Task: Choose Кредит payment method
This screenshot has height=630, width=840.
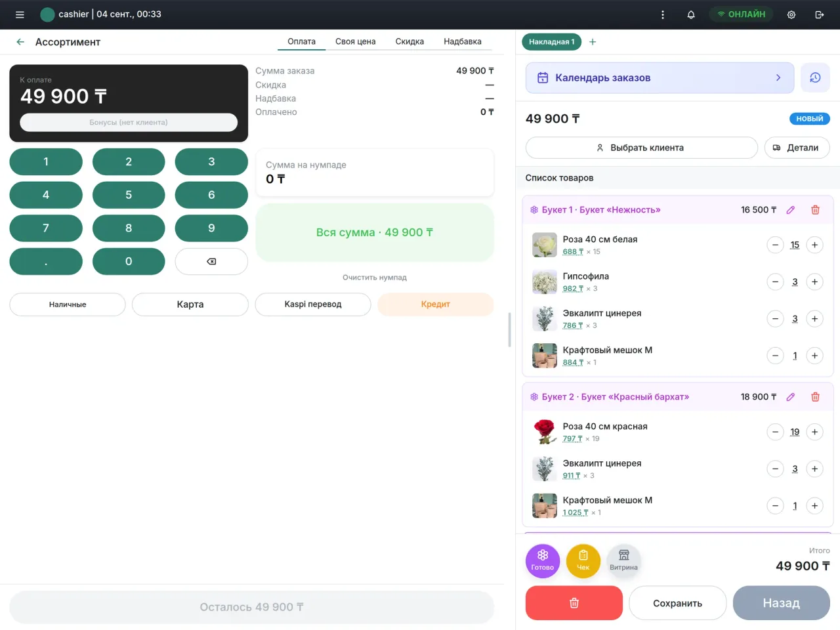Action: [x=436, y=304]
